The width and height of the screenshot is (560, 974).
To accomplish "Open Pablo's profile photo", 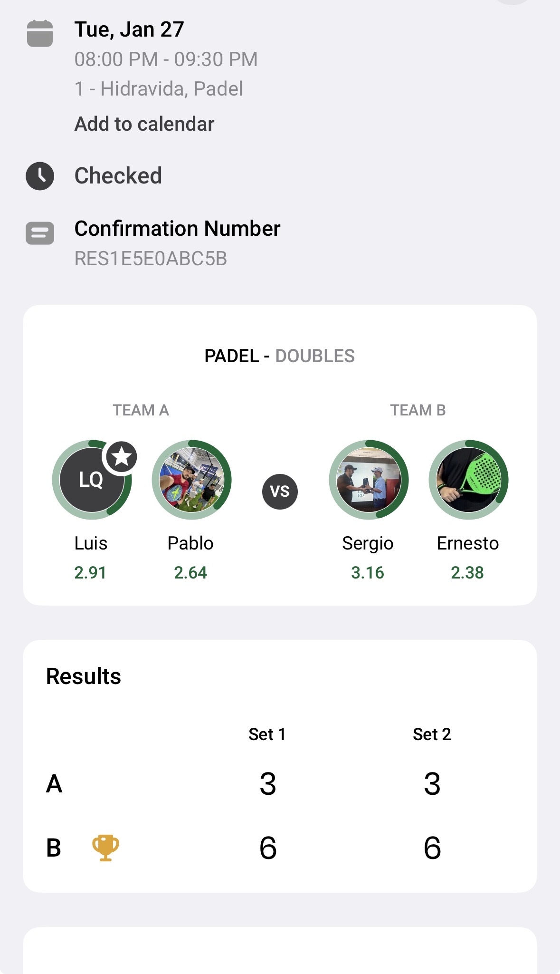I will pos(191,480).
